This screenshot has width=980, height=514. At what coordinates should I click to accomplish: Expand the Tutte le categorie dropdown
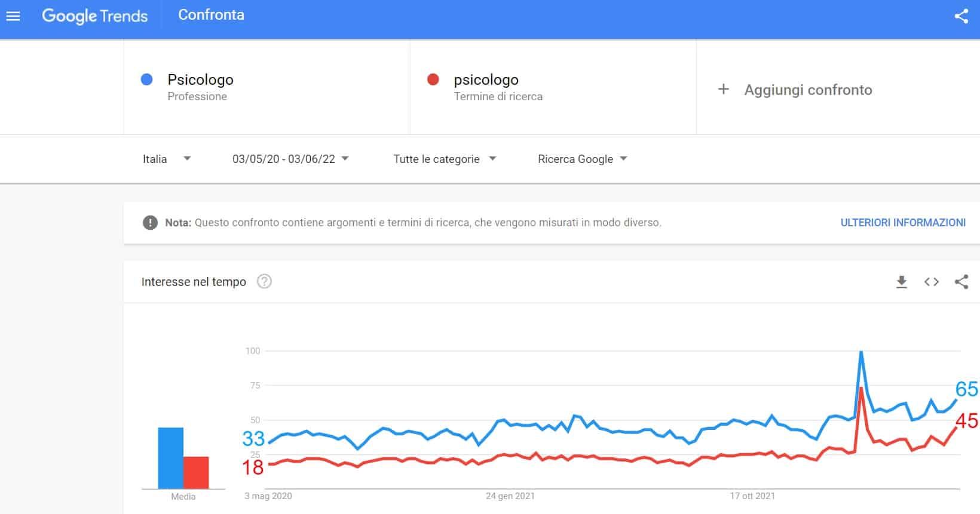[445, 159]
